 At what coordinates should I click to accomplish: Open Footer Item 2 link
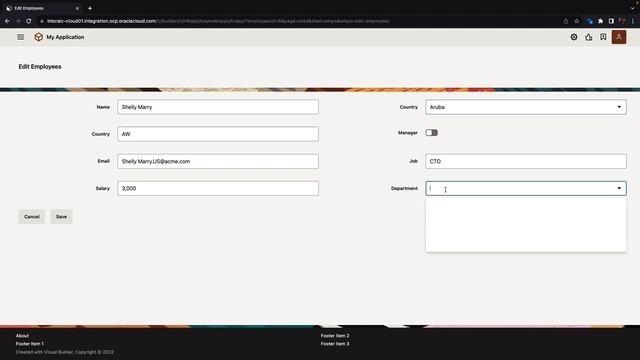(335, 336)
